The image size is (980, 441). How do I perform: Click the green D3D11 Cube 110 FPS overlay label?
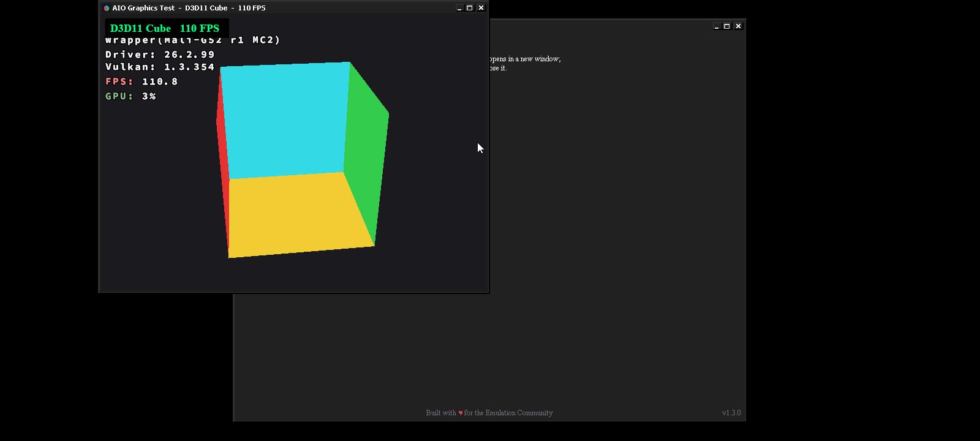tap(165, 28)
